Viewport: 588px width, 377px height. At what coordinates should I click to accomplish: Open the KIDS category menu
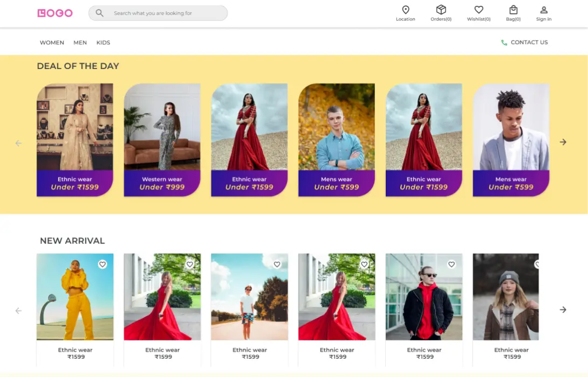point(103,43)
